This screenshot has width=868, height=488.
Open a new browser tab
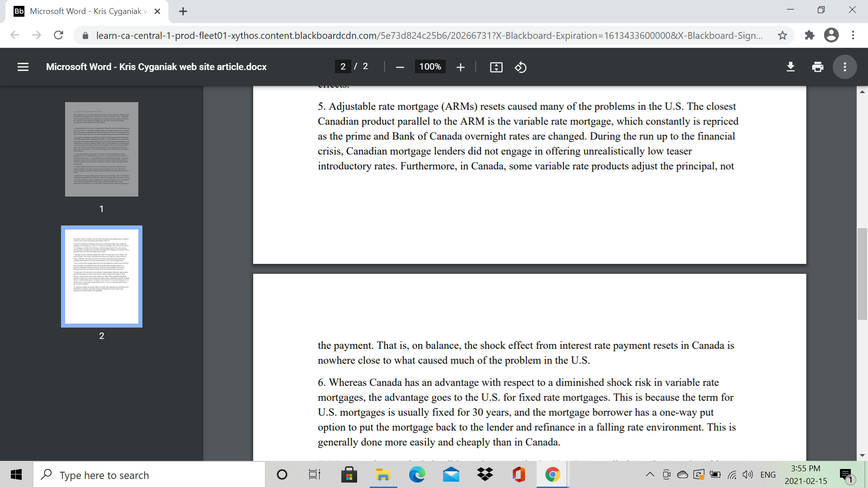pos(183,11)
